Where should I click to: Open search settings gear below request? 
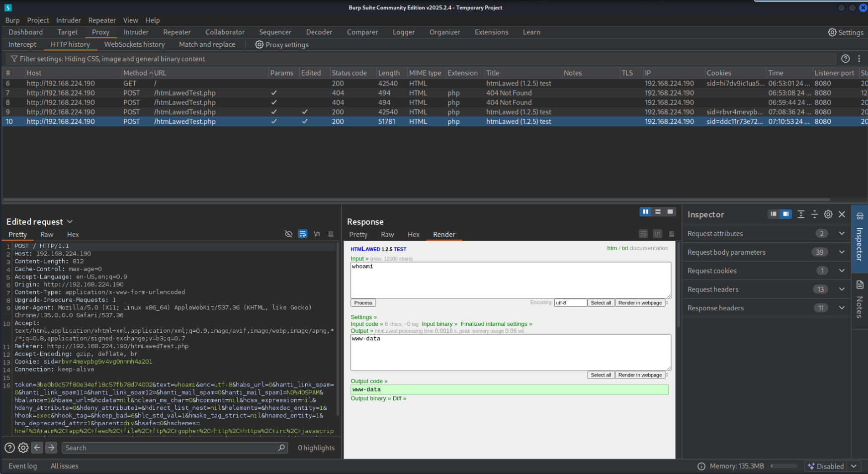coord(23,448)
